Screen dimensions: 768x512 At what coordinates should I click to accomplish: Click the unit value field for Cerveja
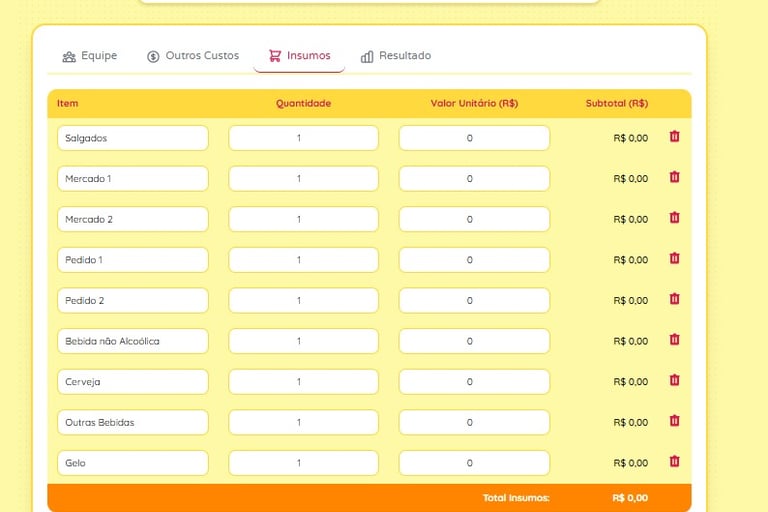474,382
